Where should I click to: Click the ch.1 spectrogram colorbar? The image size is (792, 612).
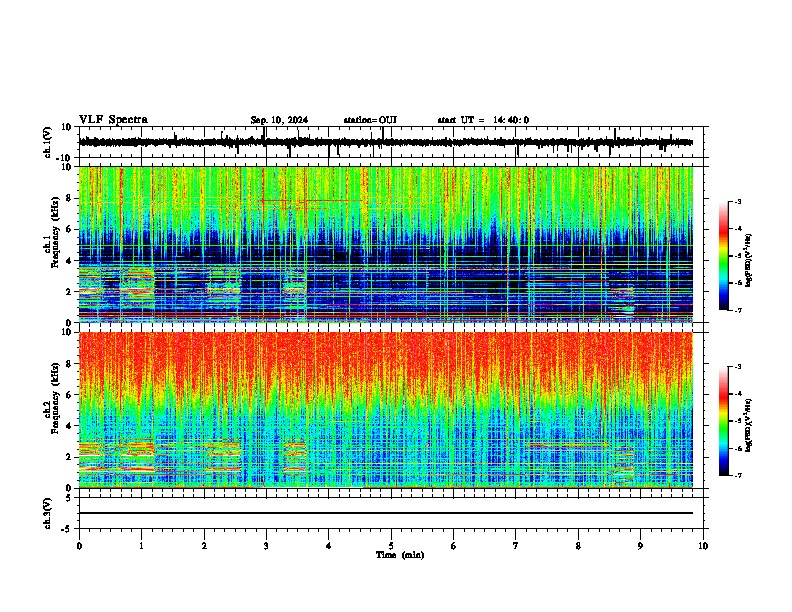pyautogui.click(x=724, y=256)
